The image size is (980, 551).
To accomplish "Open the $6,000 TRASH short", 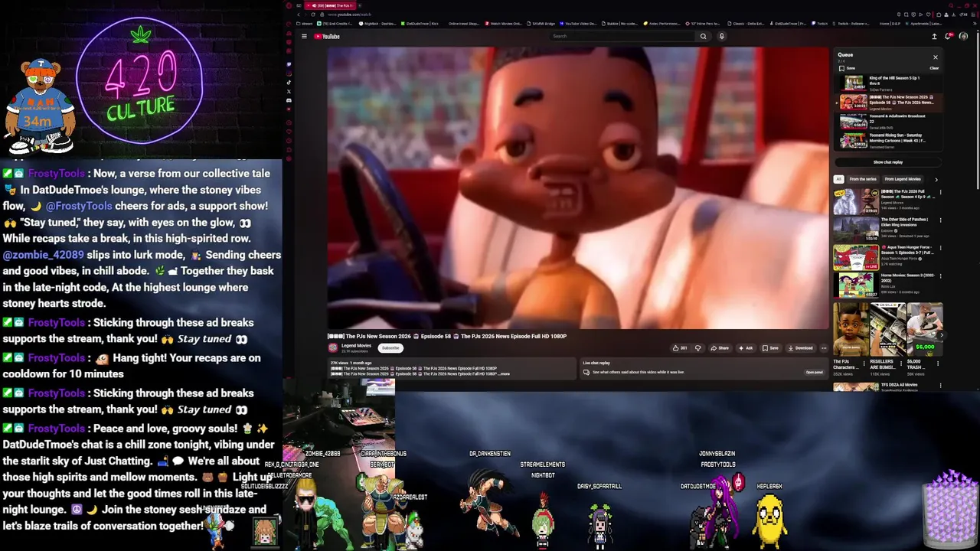I will (924, 329).
